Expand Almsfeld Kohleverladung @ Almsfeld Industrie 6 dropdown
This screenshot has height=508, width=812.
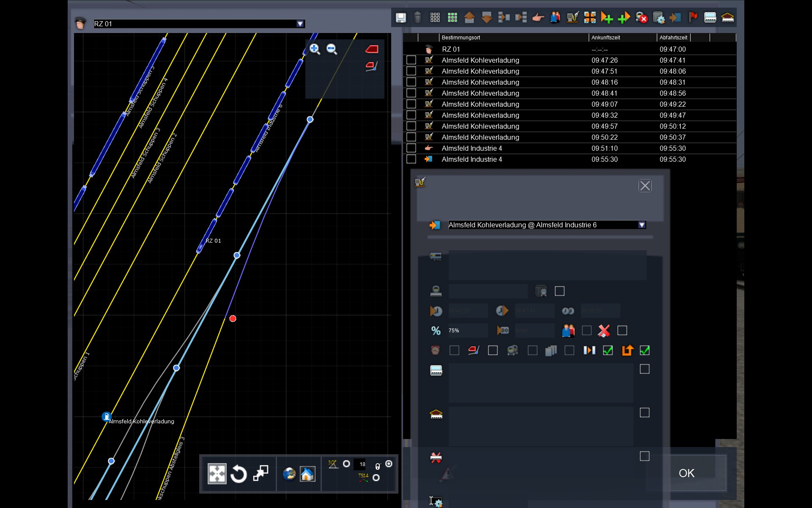(642, 225)
